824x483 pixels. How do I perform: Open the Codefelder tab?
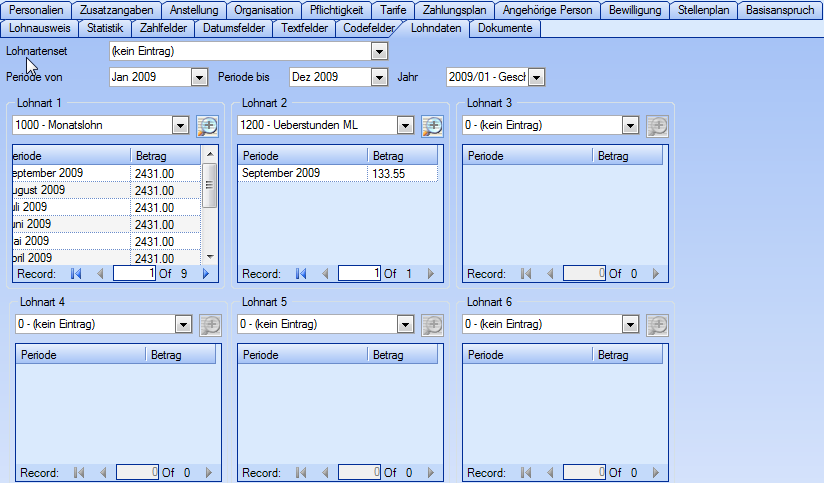coord(369,28)
